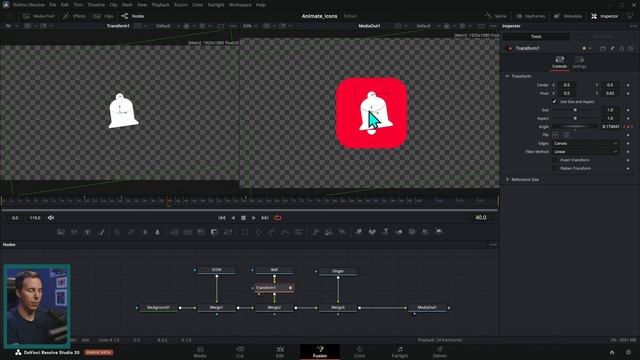Image resolution: width=640 pixels, height=360 pixels.
Task: Add a Background node from toolbar
Action: pos(61,232)
